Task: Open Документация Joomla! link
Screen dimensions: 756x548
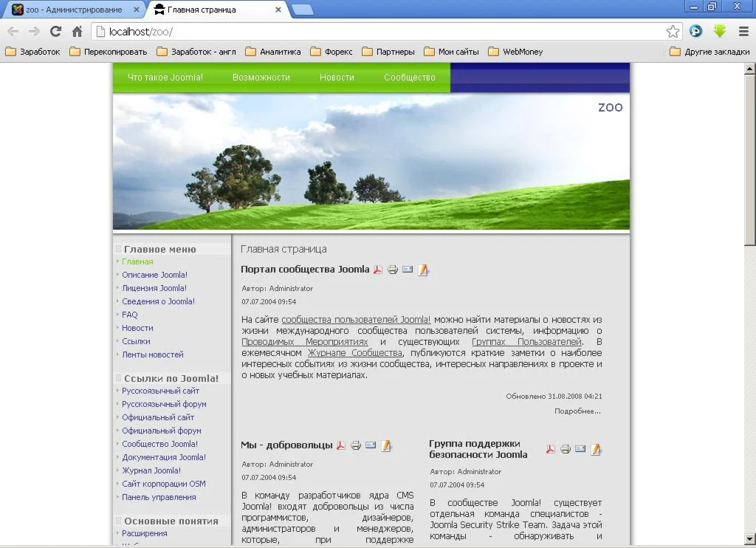Action: click(164, 457)
